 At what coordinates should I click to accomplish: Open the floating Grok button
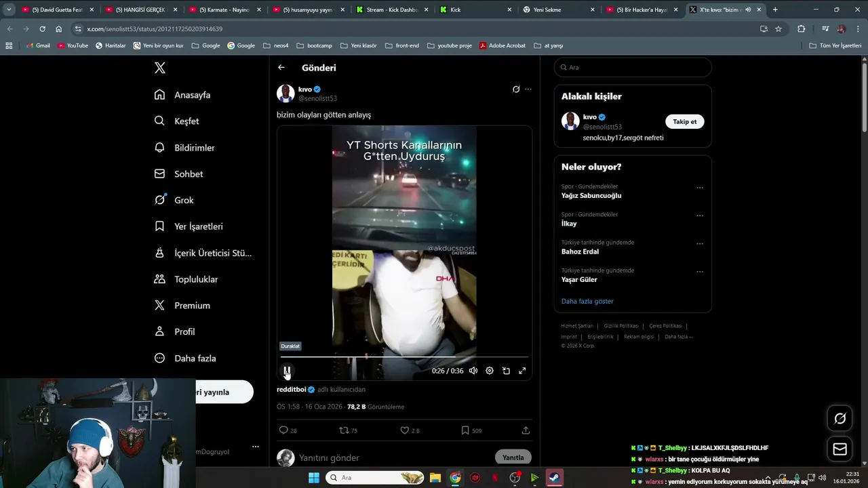(x=840, y=419)
